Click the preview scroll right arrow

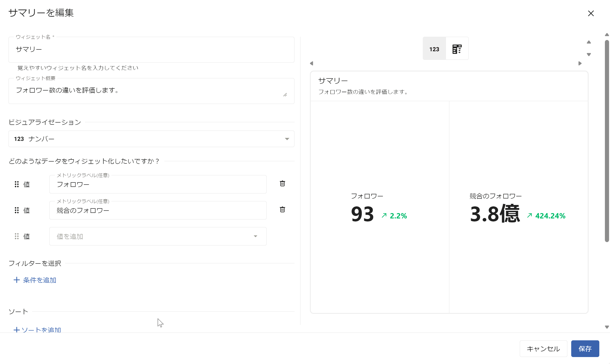pyautogui.click(x=580, y=63)
